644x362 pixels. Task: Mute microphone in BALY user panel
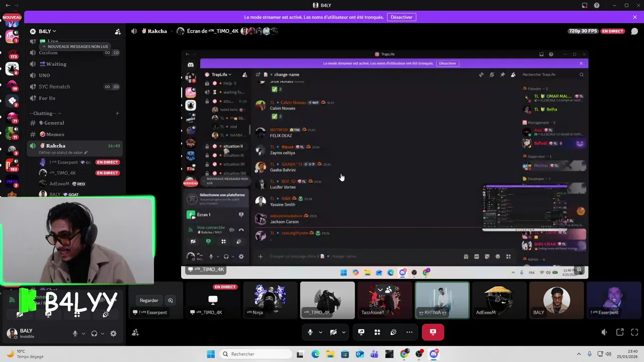tap(75, 333)
